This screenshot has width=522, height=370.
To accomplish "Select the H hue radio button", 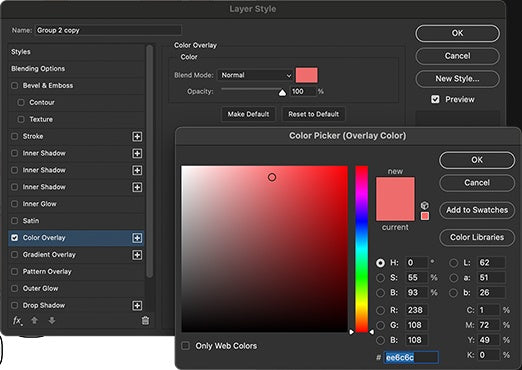I will pos(380,263).
